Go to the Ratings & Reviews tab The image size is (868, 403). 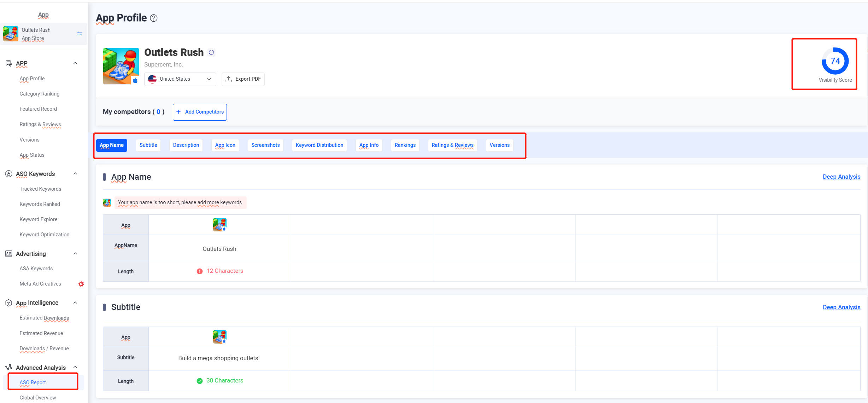point(453,145)
